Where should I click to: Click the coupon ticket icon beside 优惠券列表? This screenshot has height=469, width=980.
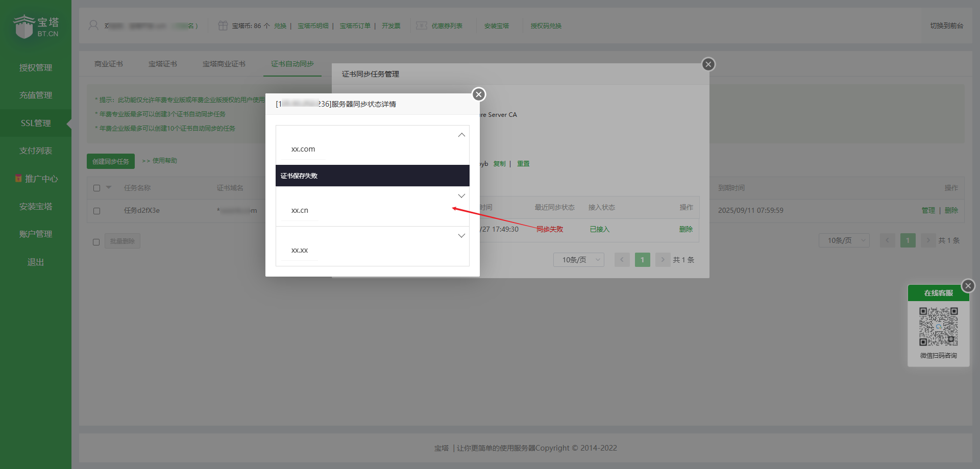coord(421,26)
